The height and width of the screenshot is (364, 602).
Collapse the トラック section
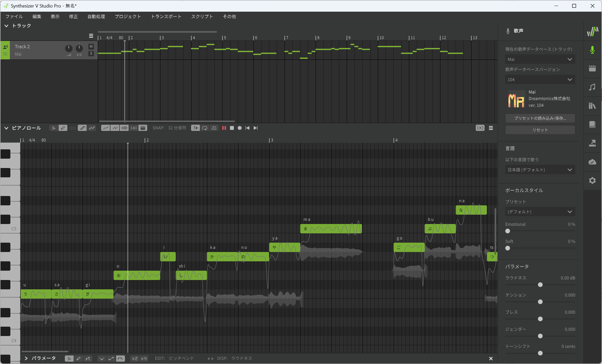(x=6, y=26)
